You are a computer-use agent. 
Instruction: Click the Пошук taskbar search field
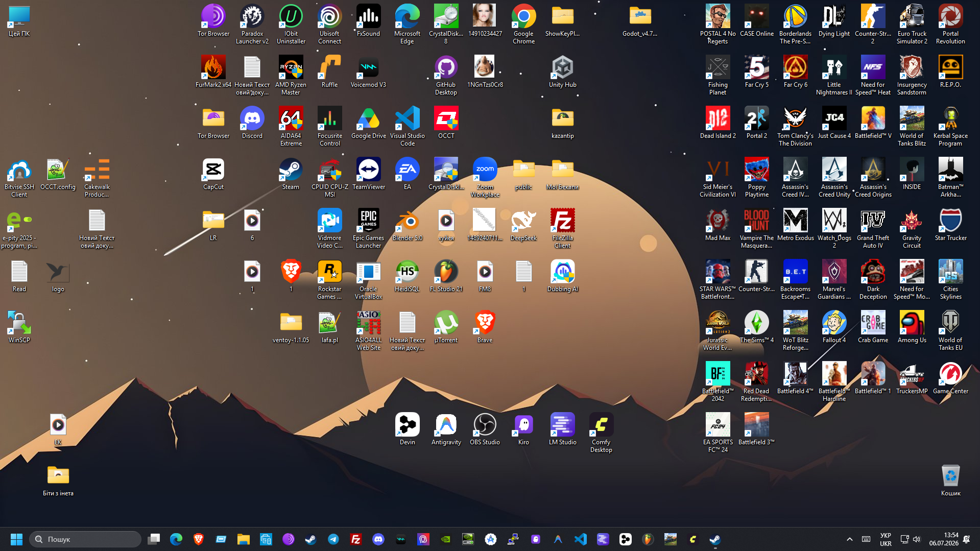click(x=85, y=539)
